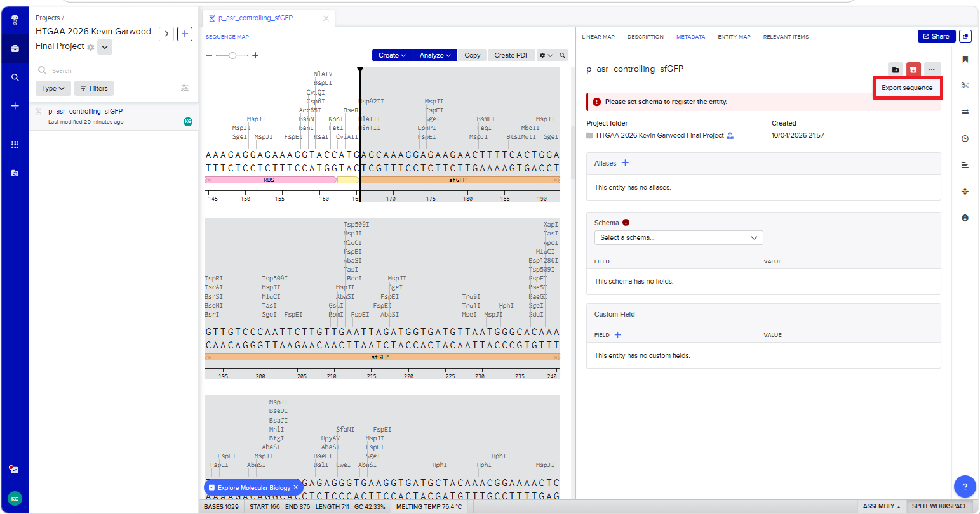Switch to the SEQUENCE MAP tab
Viewport: 980px width, 514px height.
[227, 37]
